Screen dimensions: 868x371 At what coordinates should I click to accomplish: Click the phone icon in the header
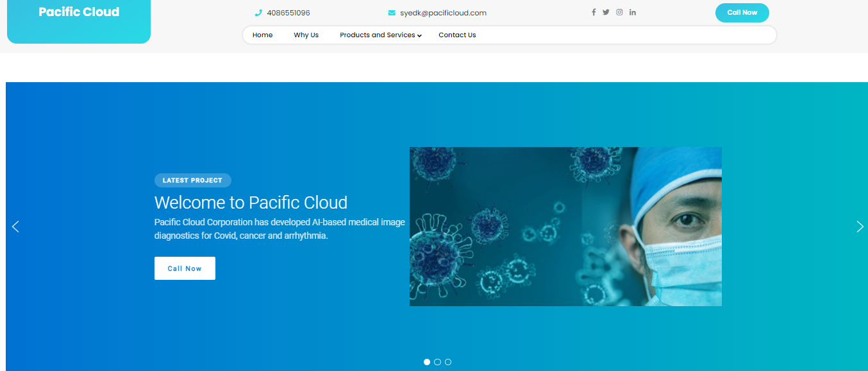pos(258,12)
